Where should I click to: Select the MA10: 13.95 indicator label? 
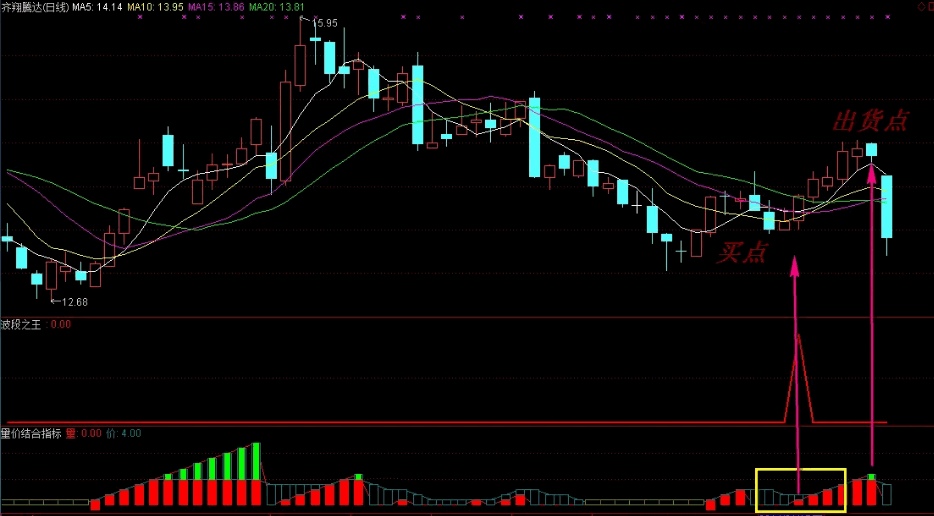pyautogui.click(x=155, y=7)
